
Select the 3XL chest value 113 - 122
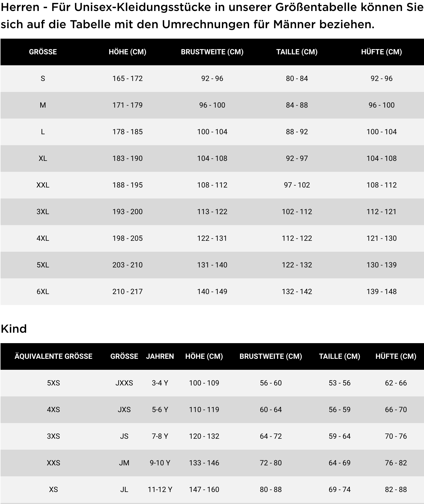click(x=212, y=212)
